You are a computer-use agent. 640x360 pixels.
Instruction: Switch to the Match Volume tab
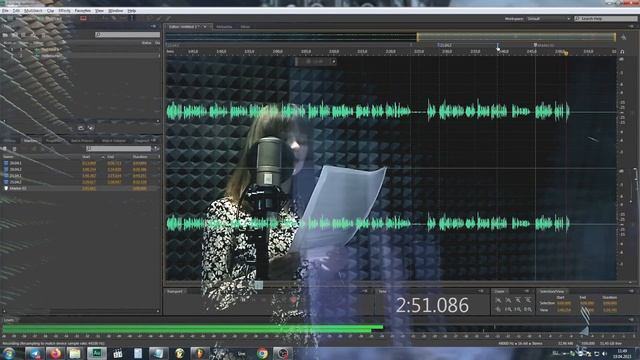(x=114, y=140)
